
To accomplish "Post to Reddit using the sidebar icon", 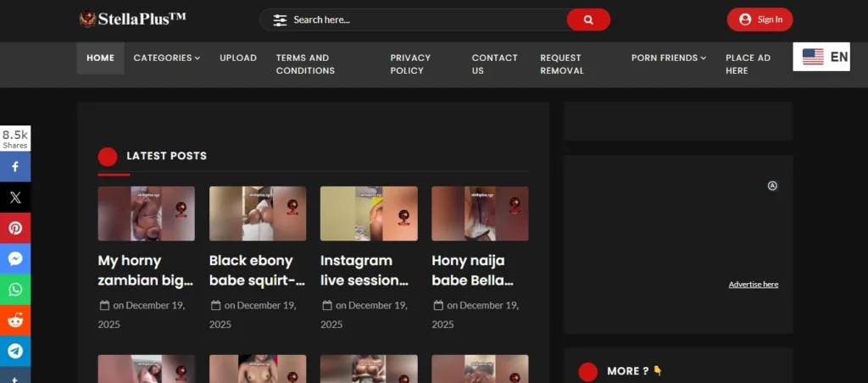I will 15,319.
